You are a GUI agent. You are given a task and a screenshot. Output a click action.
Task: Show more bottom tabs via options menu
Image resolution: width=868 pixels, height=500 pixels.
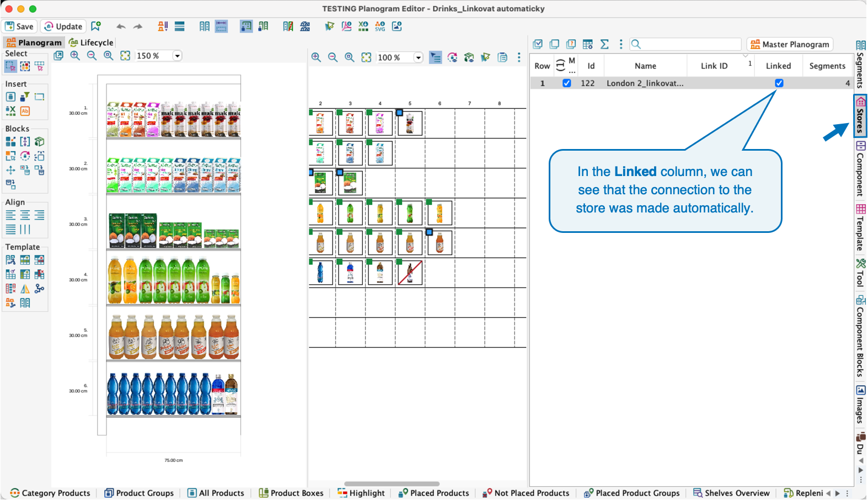pyautogui.click(x=847, y=493)
